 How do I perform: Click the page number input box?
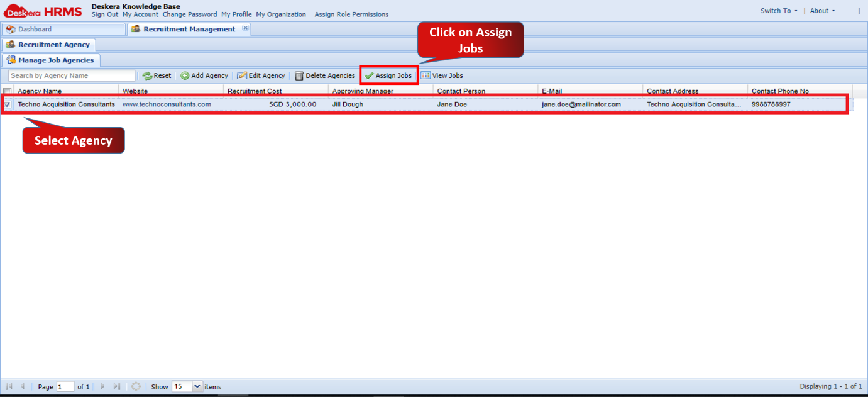coord(65,386)
